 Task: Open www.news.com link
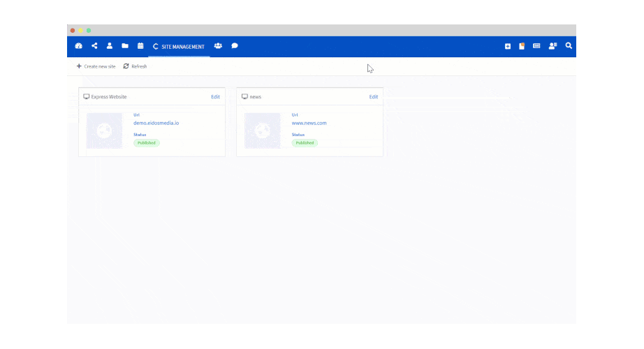pyautogui.click(x=309, y=123)
